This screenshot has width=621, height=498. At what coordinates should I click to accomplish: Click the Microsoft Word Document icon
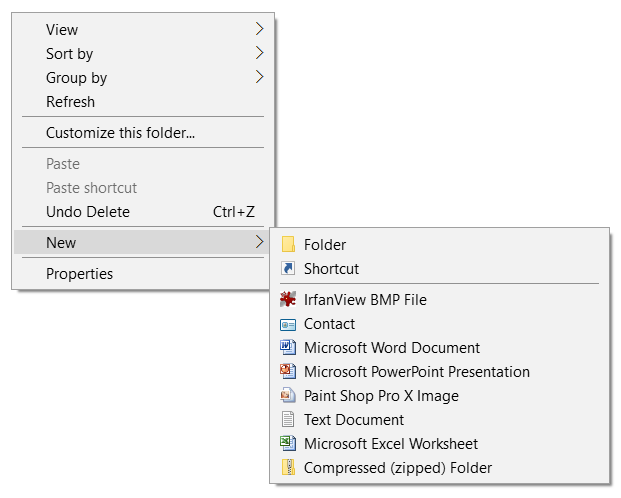tap(288, 347)
